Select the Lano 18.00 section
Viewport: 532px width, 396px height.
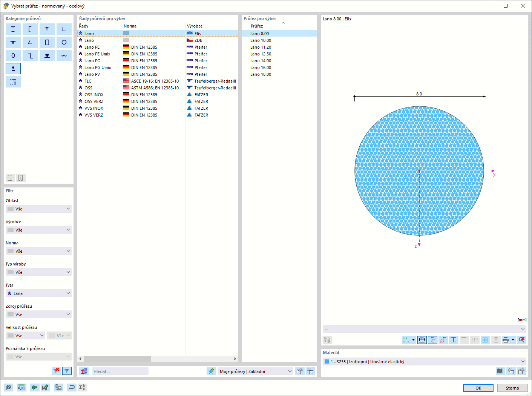point(279,74)
